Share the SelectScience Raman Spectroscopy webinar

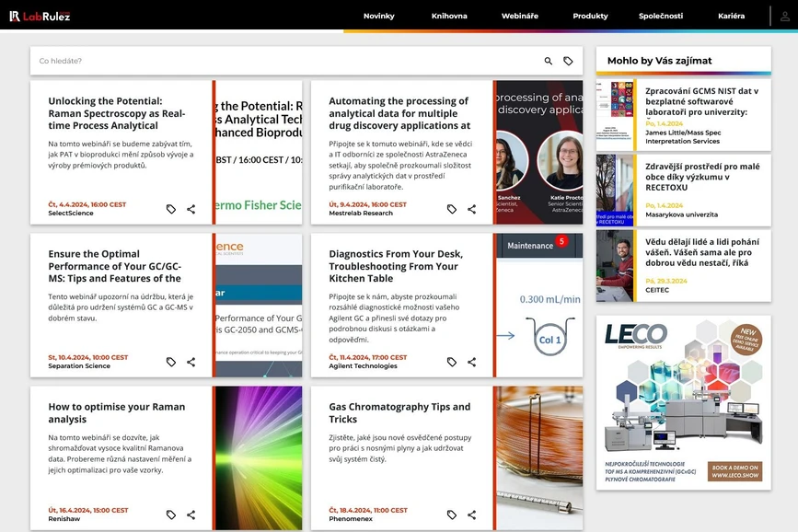tap(191, 209)
